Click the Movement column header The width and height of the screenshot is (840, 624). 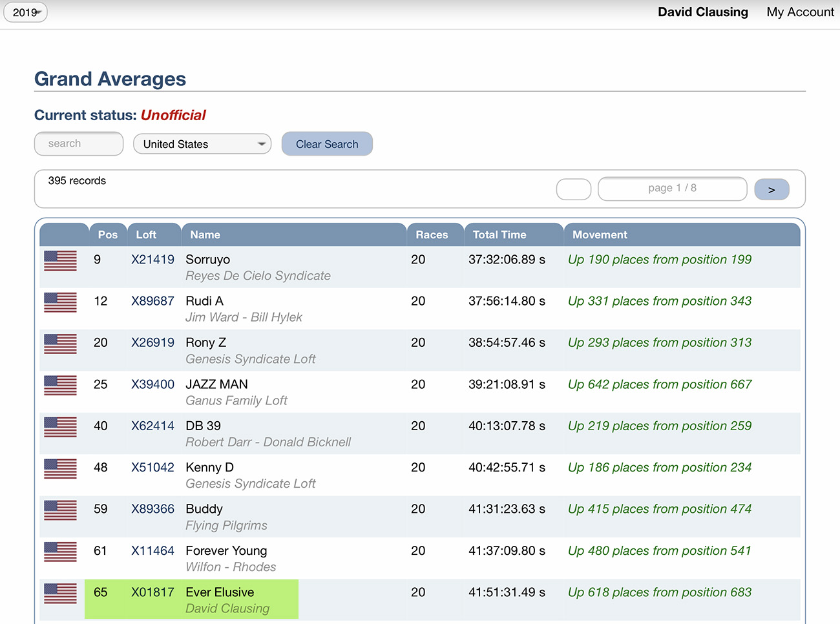pyautogui.click(x=600, y=235)
